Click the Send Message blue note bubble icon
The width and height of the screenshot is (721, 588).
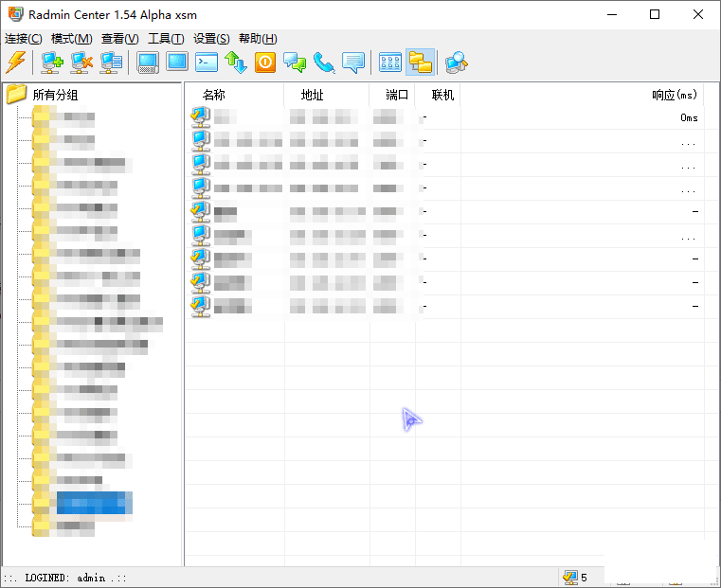(353, 62)
